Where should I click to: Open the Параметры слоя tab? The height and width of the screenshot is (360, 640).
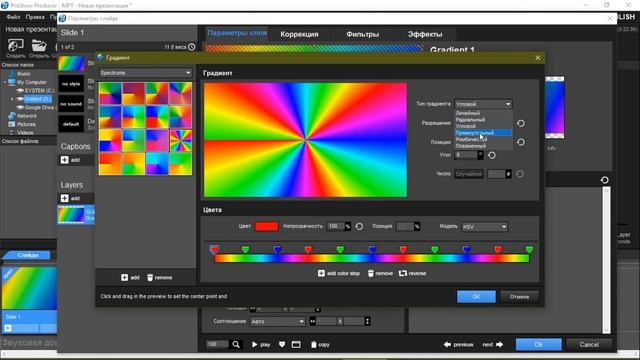coord(237,33)
